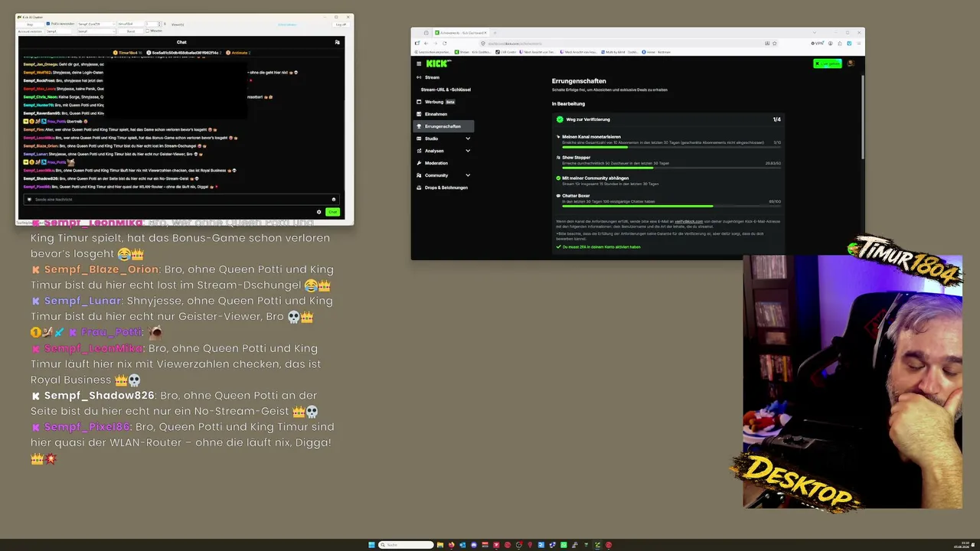Click the Boost button
This screenshot has width=980, height=551.
(131, 31)
